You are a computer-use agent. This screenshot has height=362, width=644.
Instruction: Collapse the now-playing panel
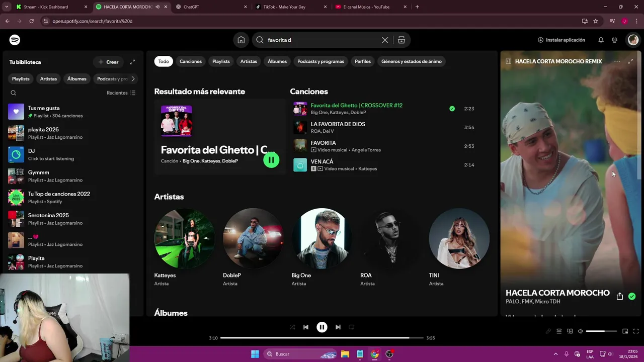click(508, 61)
